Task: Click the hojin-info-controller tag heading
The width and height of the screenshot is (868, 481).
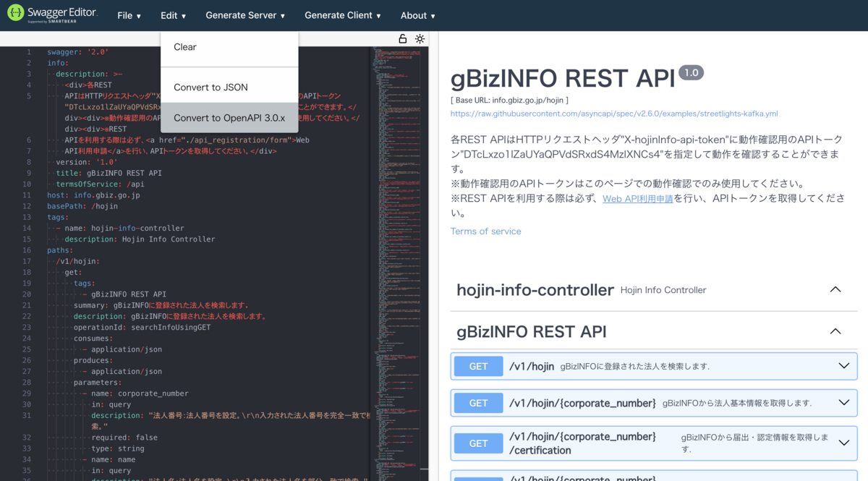Action: [x=535, y=290]
